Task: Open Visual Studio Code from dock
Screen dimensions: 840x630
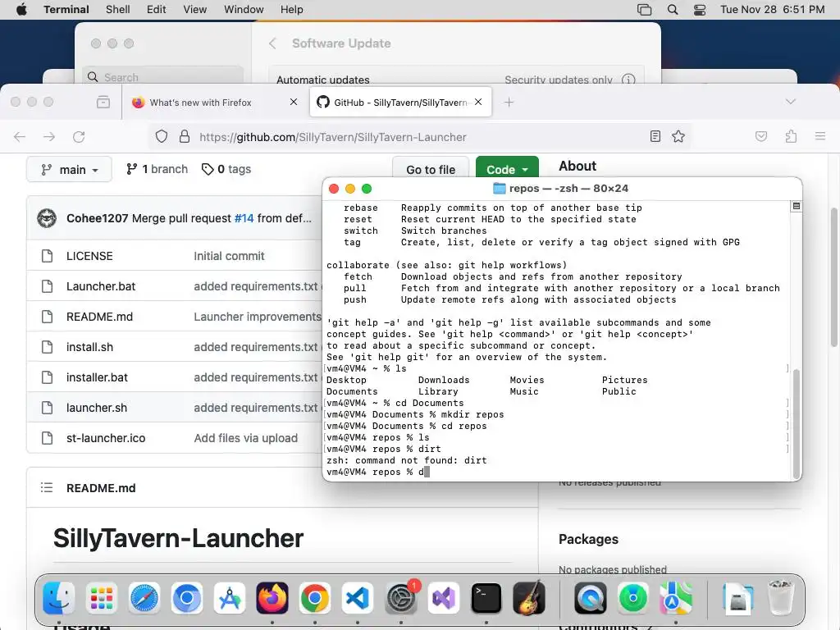Action: pyautogui.click(x=358, y=597)
